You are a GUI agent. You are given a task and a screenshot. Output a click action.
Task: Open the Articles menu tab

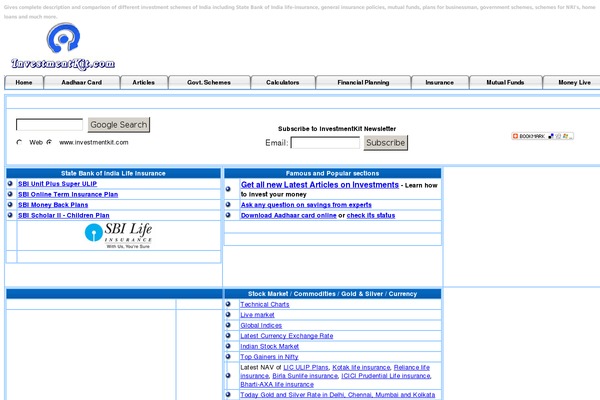[143, 82]
